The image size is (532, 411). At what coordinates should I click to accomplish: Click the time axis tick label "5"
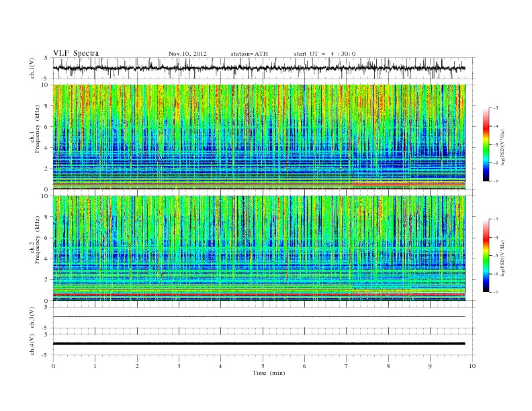point(263,366)
